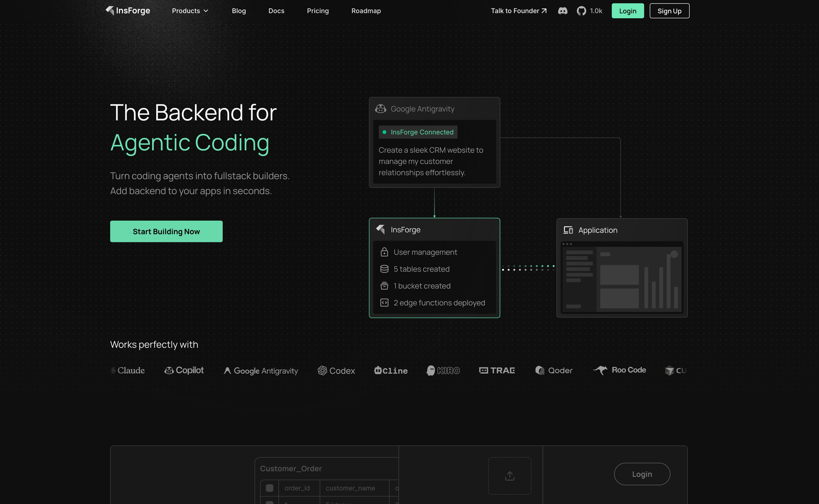Click the outlined Login pill button

coord(642,474)
